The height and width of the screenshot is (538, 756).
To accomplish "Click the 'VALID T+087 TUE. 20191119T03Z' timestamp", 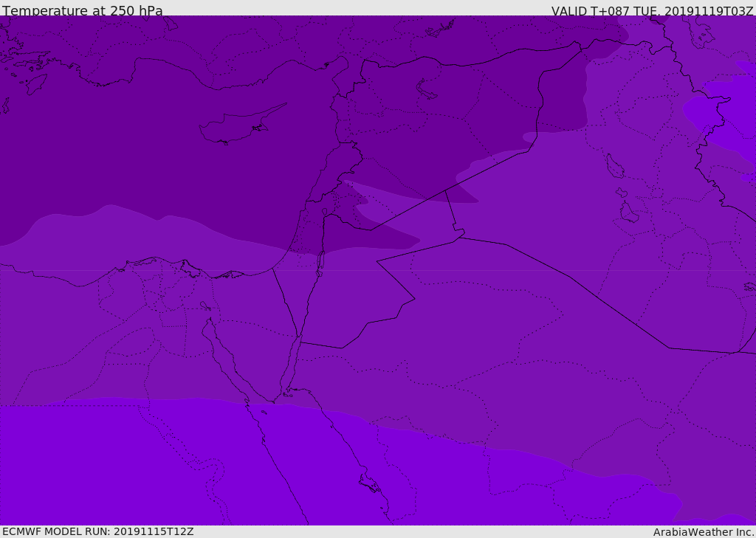I will pos(653,11).
